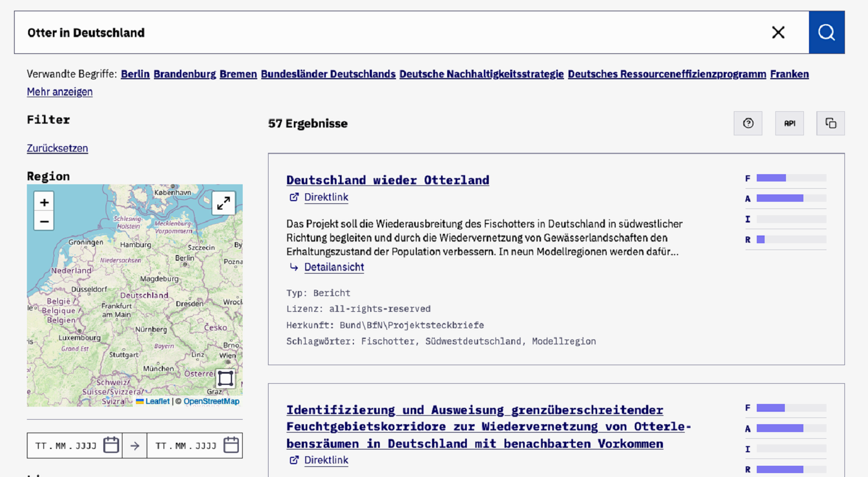Screen dimensions: 868x477
Task: Open the Deutschland wieder Otterland result
Action: pos(388,180)
